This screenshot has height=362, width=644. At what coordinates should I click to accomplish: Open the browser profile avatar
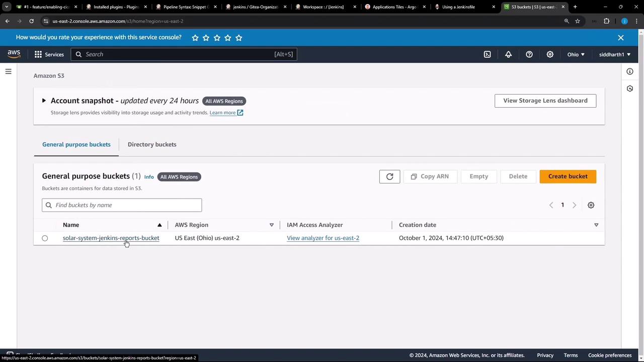[x=624, y=21]
